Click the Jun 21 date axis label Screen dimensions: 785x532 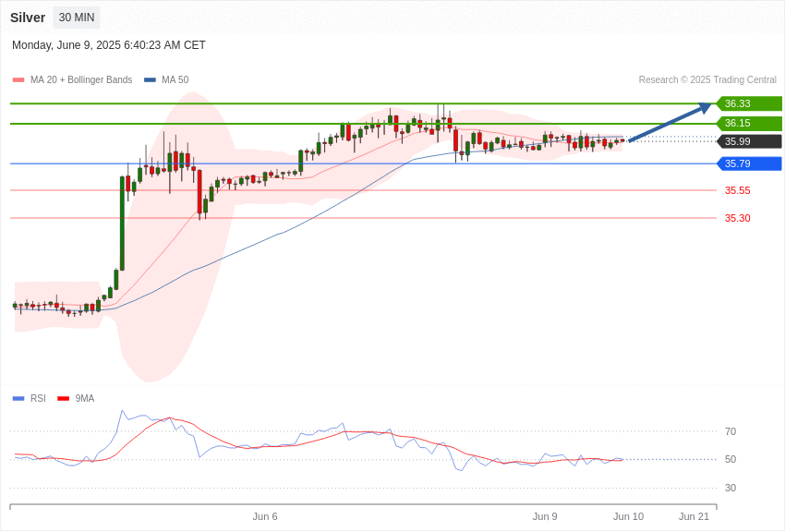694,516
